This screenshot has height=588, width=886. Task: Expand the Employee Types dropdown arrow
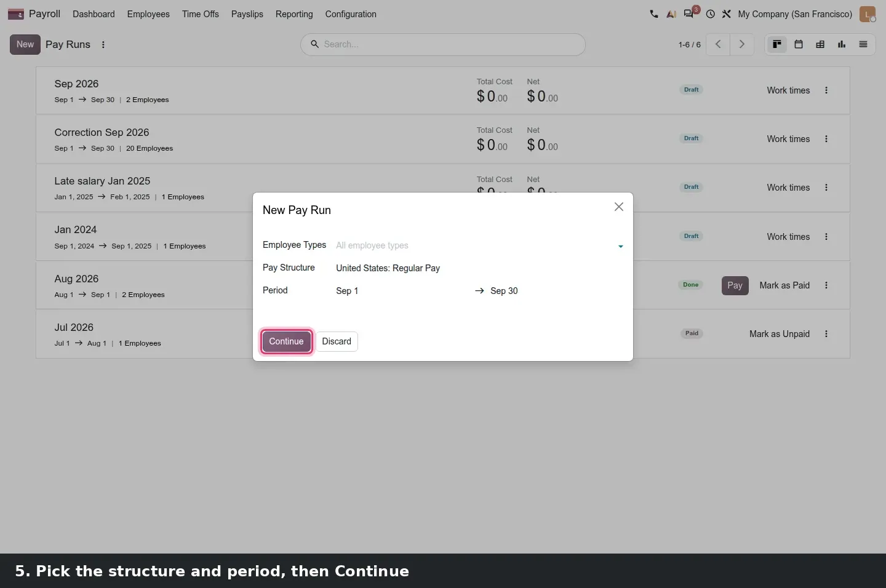coord(620,246)
